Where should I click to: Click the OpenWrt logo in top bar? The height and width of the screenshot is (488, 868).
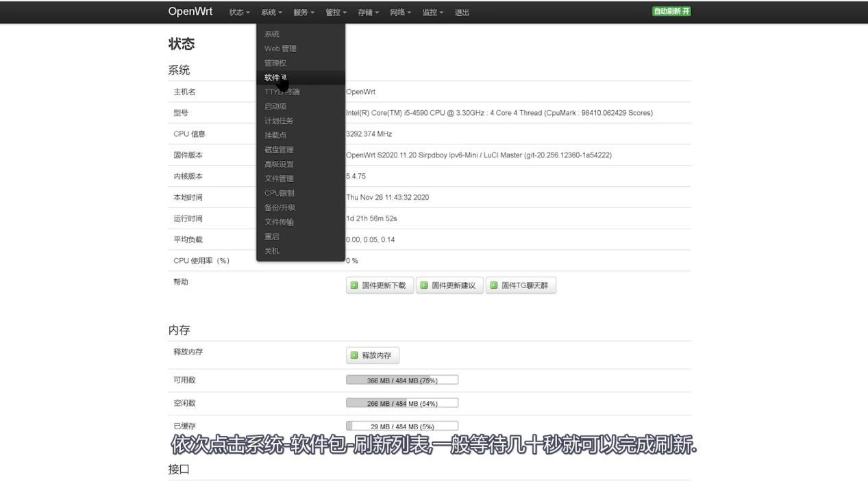[x=190, y=12]
